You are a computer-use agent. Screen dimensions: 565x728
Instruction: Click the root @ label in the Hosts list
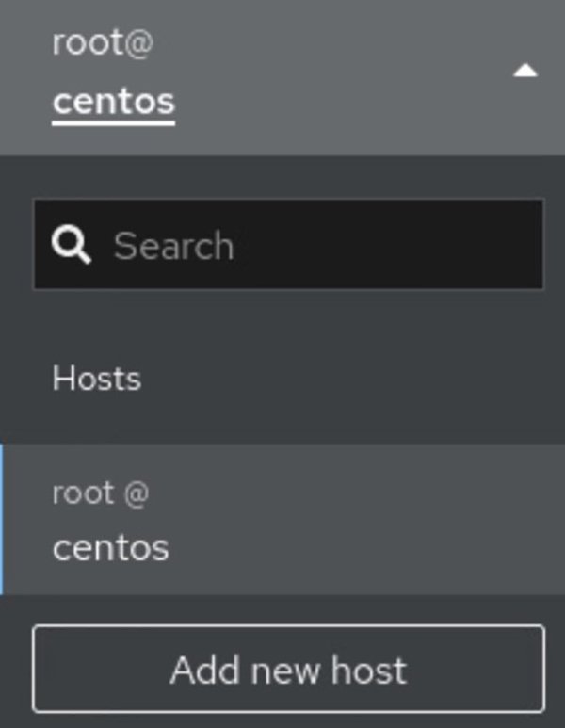point(100,493)
